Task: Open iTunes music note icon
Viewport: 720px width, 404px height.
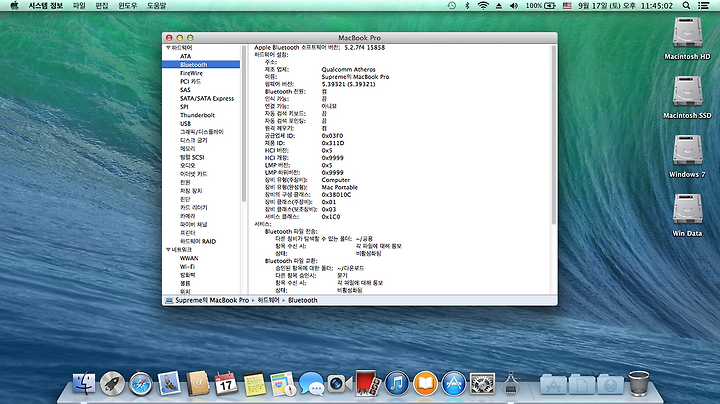Action: point(397,384)
